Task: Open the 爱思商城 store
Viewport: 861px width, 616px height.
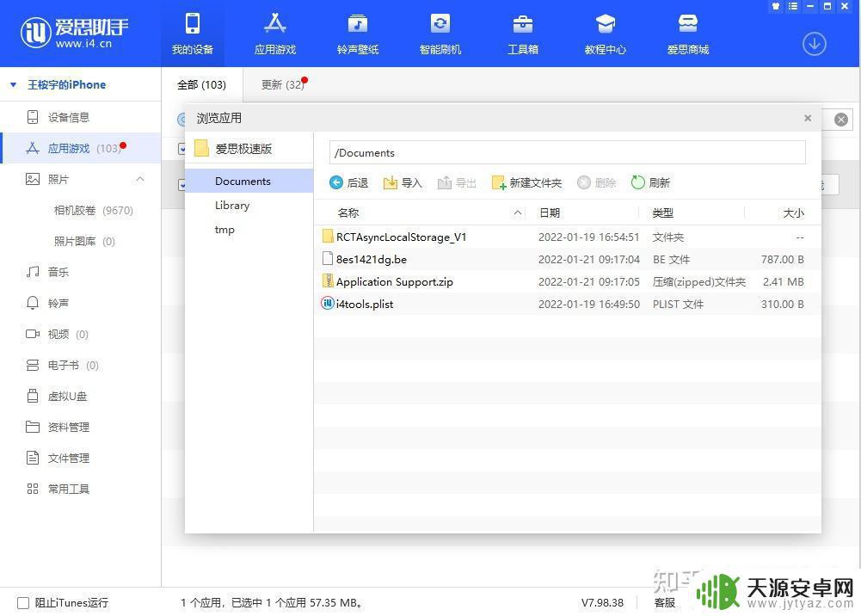Action: [x=687, y=34]
